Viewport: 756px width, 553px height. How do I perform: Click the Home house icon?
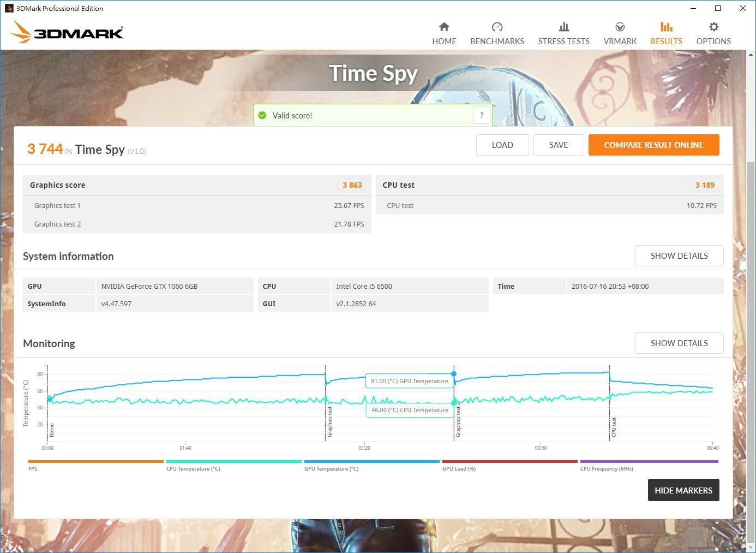point(444,27)
